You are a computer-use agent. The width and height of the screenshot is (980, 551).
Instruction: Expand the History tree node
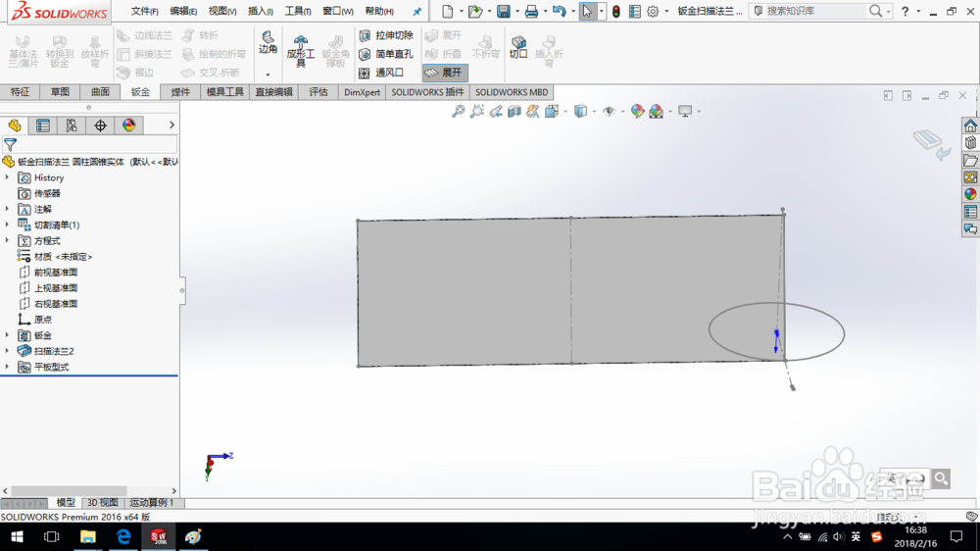tap(7, 177)
